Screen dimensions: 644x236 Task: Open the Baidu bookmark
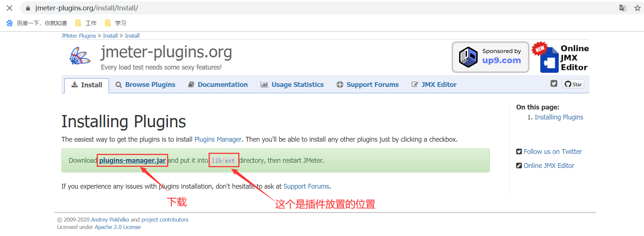pos(37,23)
